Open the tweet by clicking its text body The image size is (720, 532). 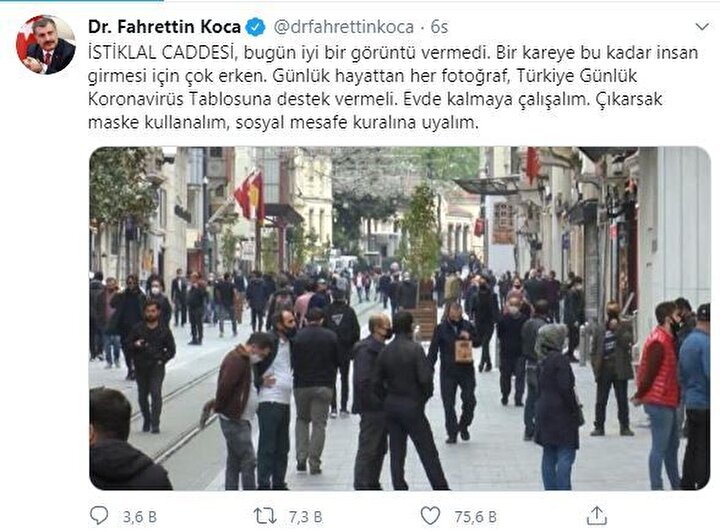(393, 87)
